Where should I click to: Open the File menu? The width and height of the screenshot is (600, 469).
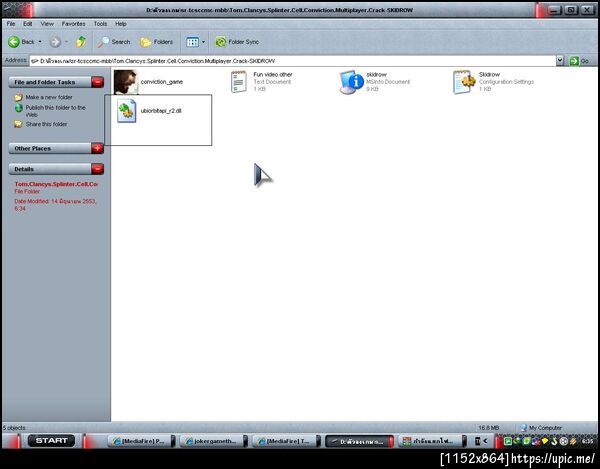click(11, 24)
